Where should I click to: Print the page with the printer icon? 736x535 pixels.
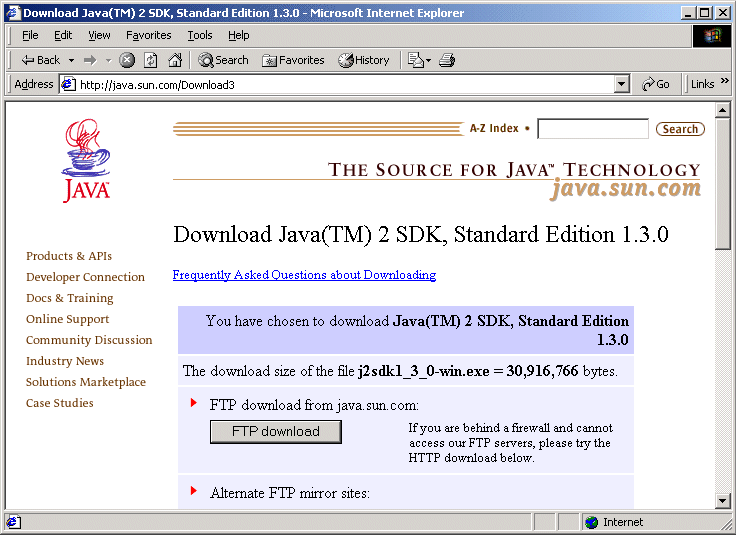(x=447, y=60)
